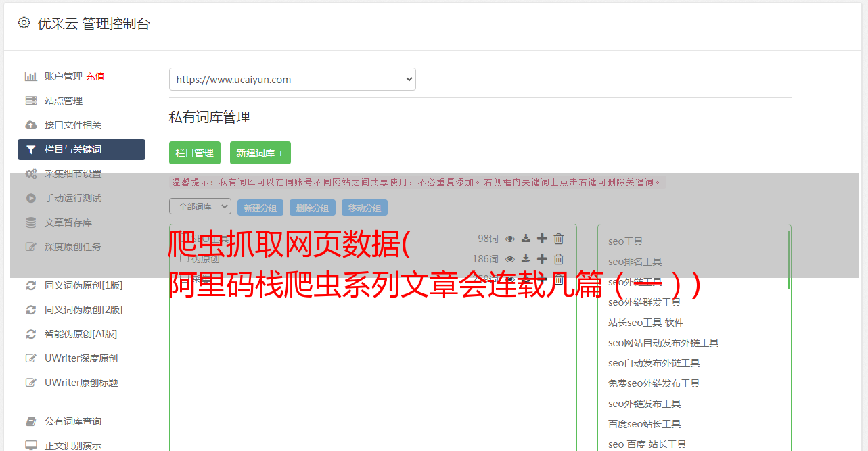Click the 新建分组 button
The width and height of the screenshot is (868, 451).
click(x=260, y=208)
